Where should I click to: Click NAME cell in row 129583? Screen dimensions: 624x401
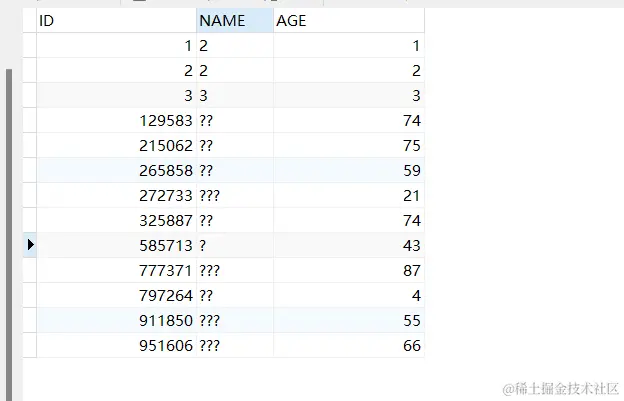235,121
